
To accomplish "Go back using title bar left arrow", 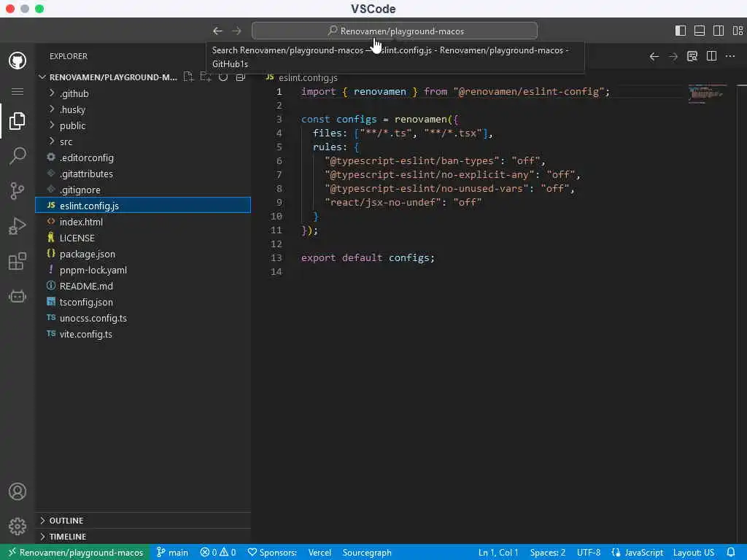I will point(217,31).
